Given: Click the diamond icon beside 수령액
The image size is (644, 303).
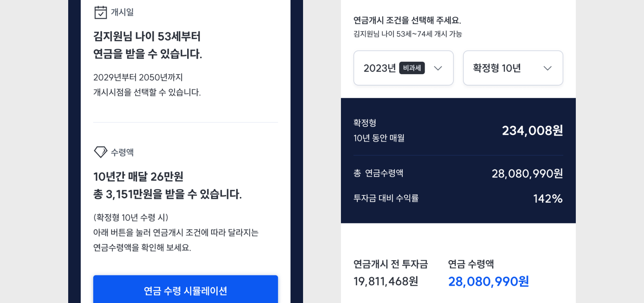Looking at the screenshot, I should point(100,152).
